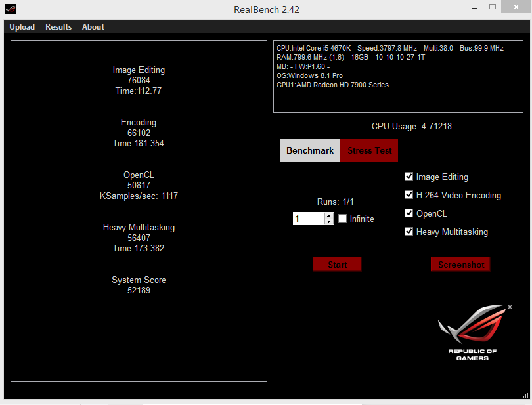Click the Heavy Multitasking score 56407

(139, 238)
